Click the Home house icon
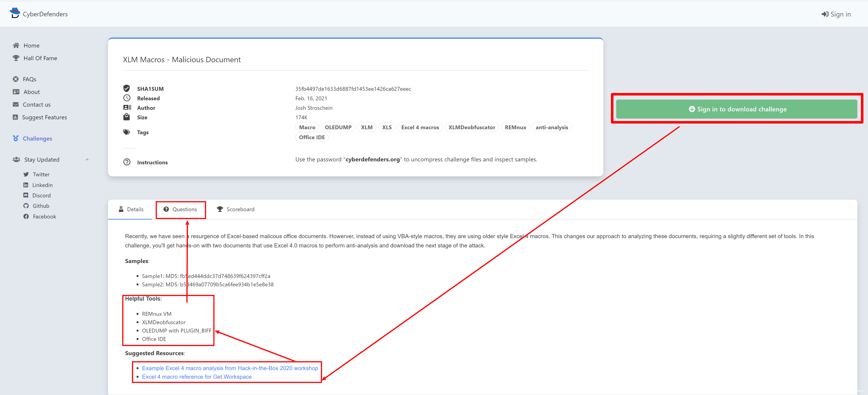868x395 pixels. (x=16, y=45)
